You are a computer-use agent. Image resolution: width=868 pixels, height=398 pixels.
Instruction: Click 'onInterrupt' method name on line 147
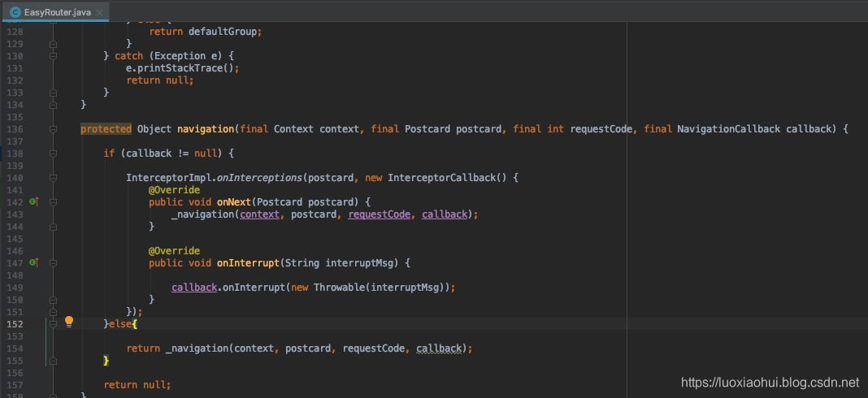point(248,263)
